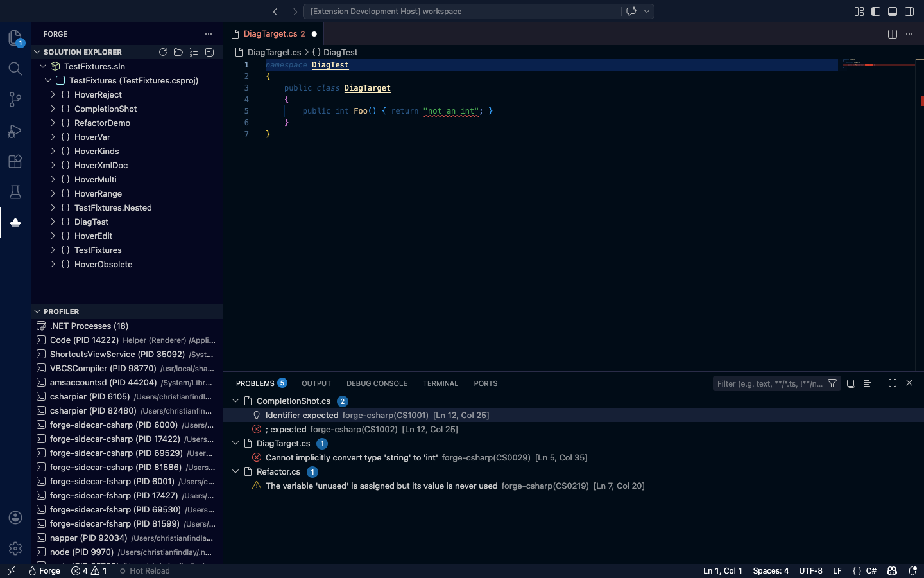
Task: Open errors and warnings count in status bar
Action: click(x=89, y=570)
